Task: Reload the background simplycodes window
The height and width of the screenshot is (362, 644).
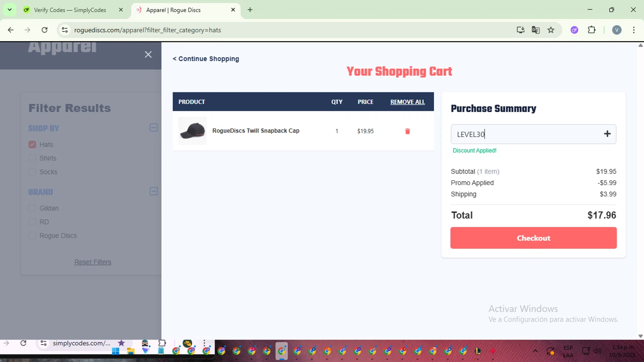Action: click(23, 343)
